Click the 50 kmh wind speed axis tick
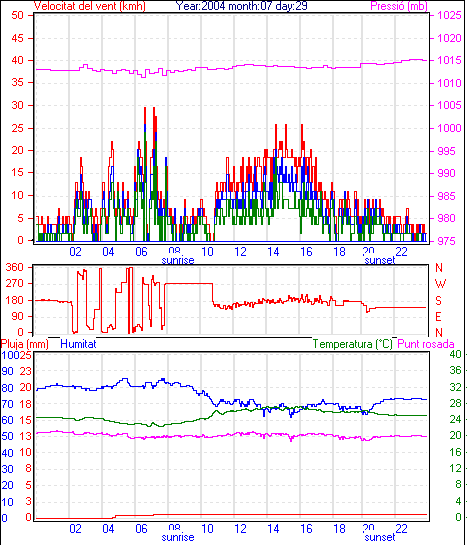Image resolution: width=467 pixels, height=545 pixels. point(17,15)
